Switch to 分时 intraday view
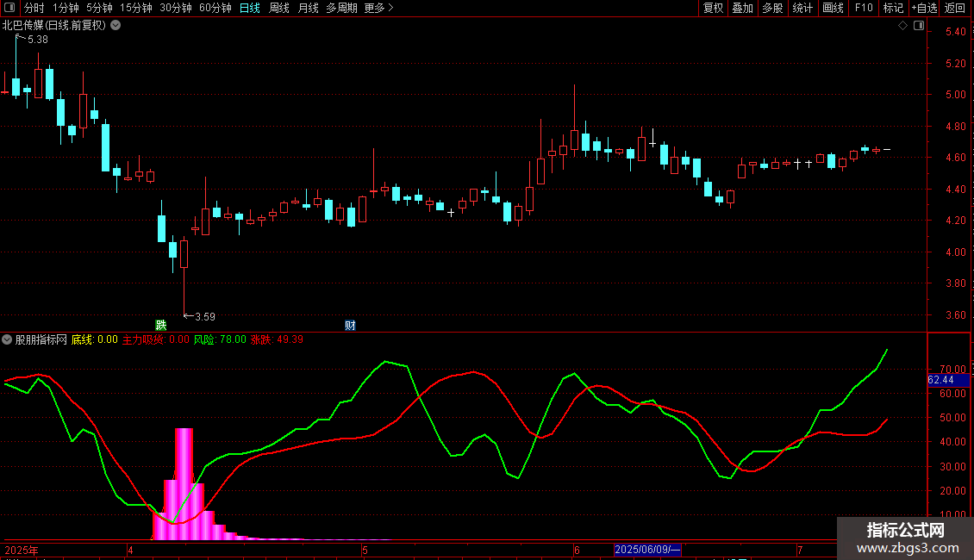 34,8
